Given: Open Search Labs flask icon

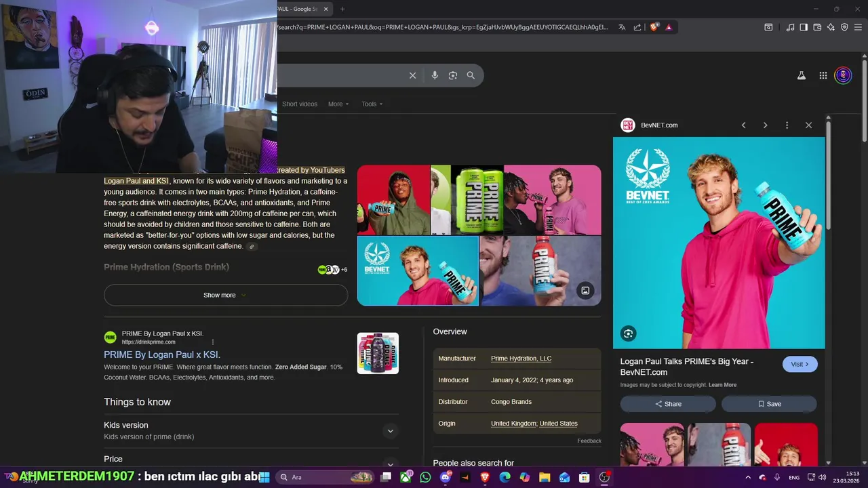Looking at the screenshot, I should [x=802, y=76].
